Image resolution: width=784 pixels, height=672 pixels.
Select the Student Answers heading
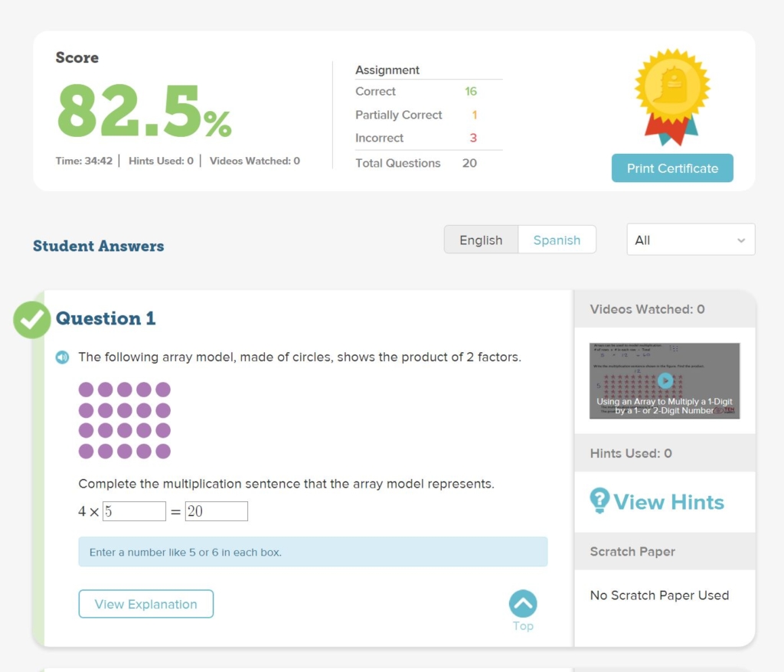[98, 246]
